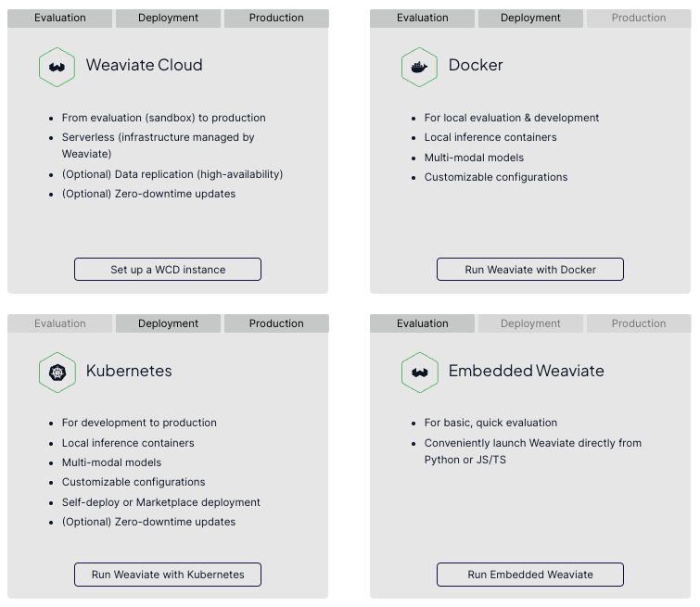Select greyed Production tab on Docker card
Viewport: 700px width, 607px height.
pos(639,18)
